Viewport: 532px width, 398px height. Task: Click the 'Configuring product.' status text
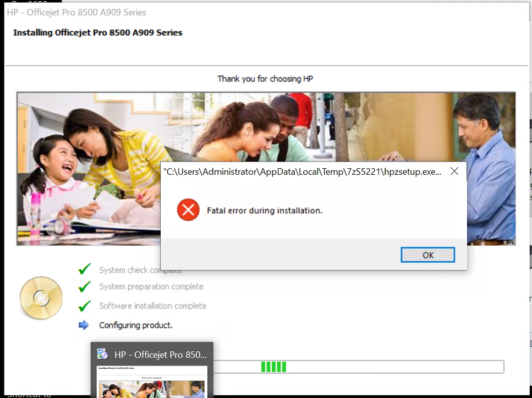136,325
